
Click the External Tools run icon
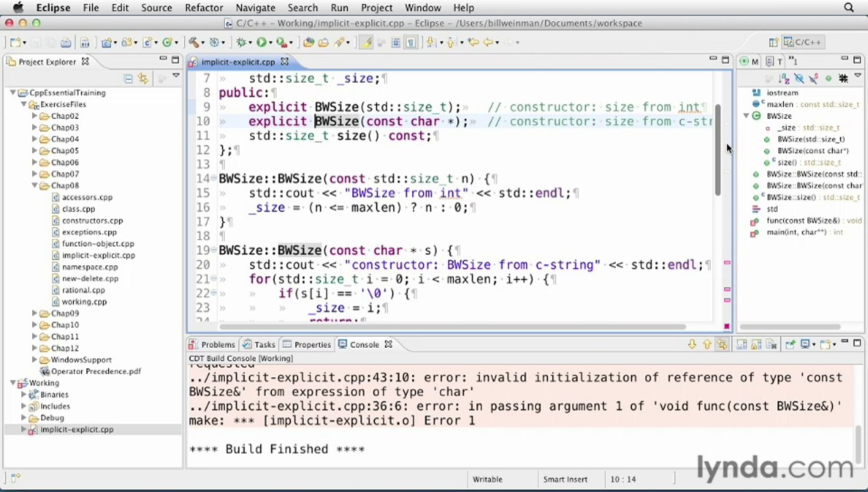click(282, 42)
